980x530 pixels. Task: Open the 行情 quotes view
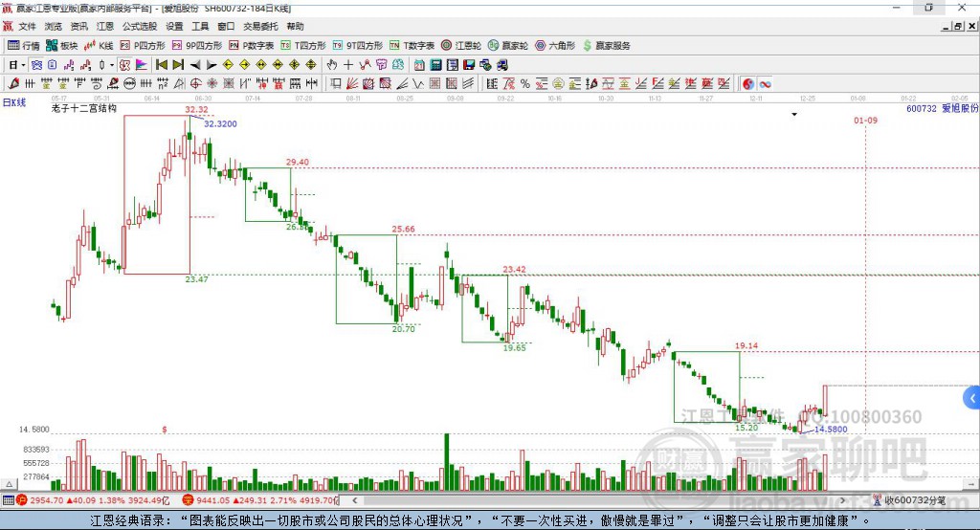24,46
